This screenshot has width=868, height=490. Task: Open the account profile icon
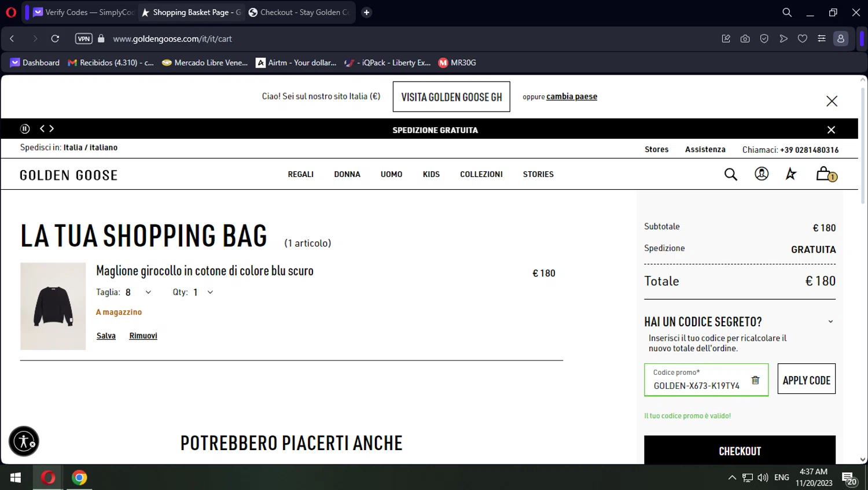762,174
